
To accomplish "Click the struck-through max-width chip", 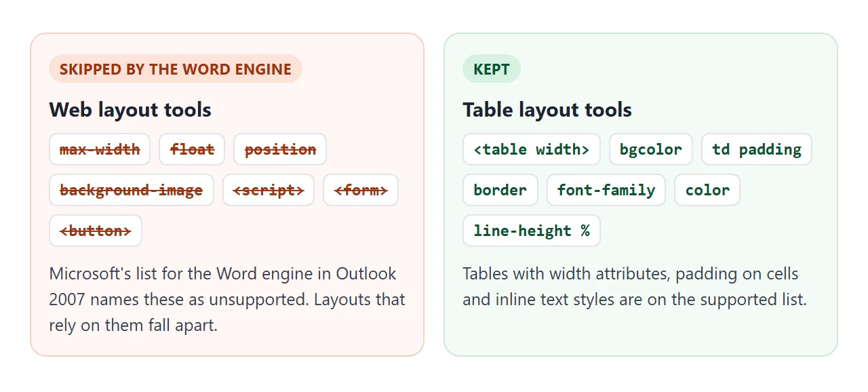I will 100,149.
